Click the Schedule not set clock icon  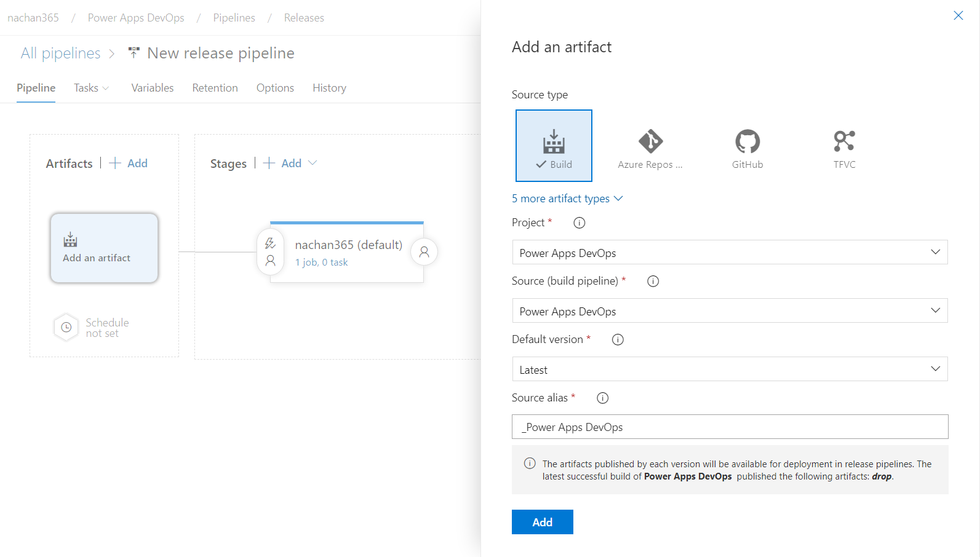click(66, 328)
